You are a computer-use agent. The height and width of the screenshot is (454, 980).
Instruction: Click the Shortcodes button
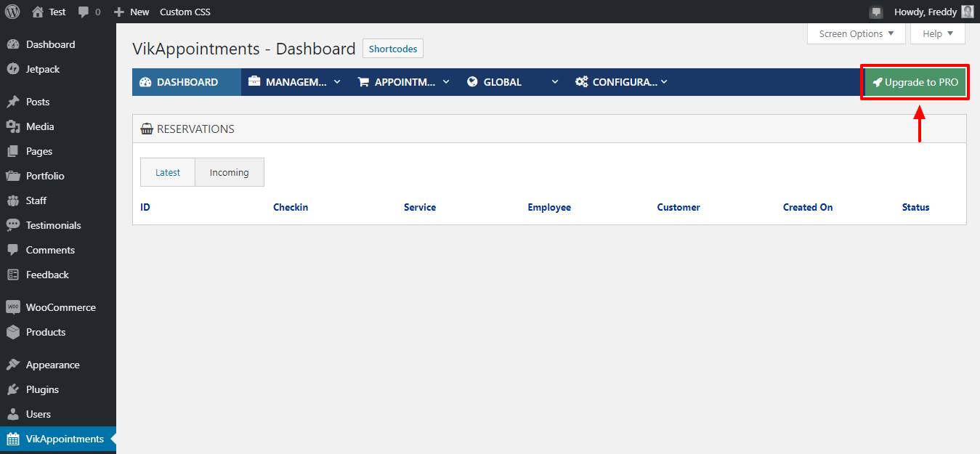[x=393, y=49]
